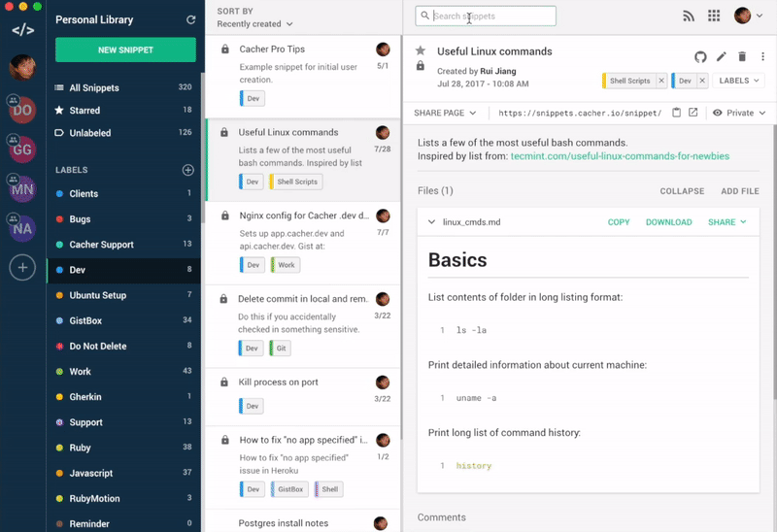Click the blue Dev label color dot
This screenshot has width=777, height=532.
[x=59, y=270]
